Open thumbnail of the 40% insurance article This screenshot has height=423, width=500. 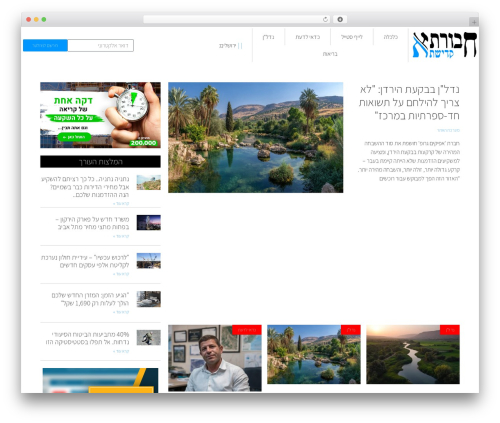coord(149,338)
